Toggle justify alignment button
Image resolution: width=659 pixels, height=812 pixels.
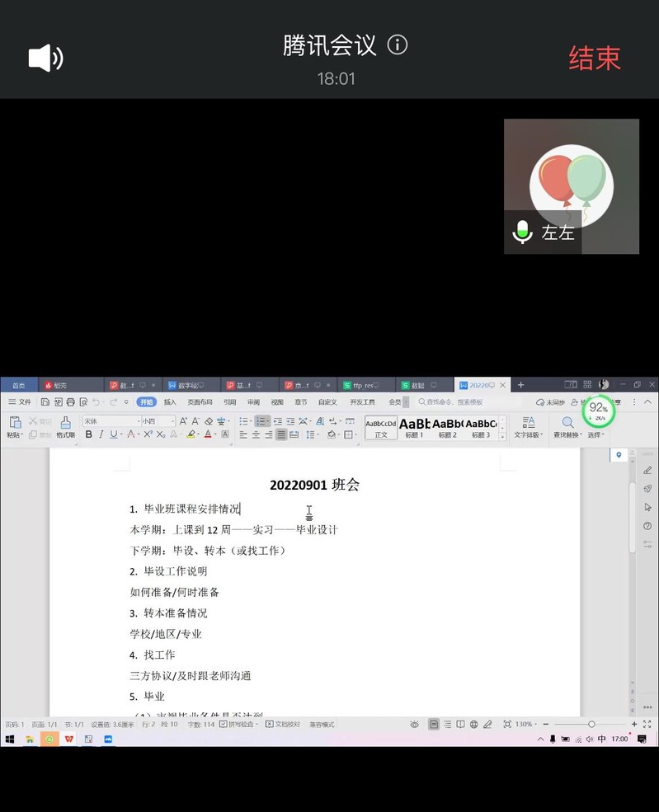281,434
